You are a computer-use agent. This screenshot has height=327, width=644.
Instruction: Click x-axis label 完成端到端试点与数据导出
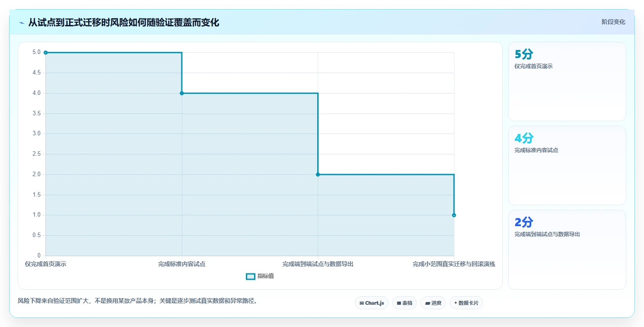pyautogui.click(x=318, y=264)
